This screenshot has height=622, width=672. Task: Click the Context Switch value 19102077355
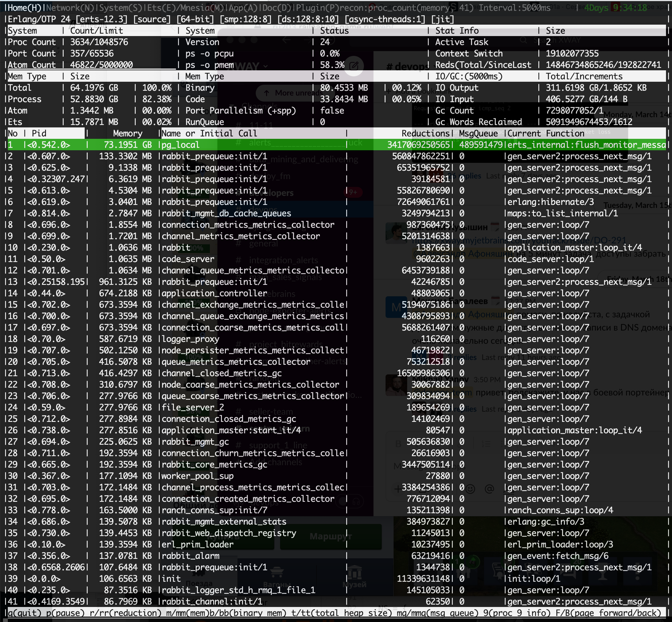(572, 53)
